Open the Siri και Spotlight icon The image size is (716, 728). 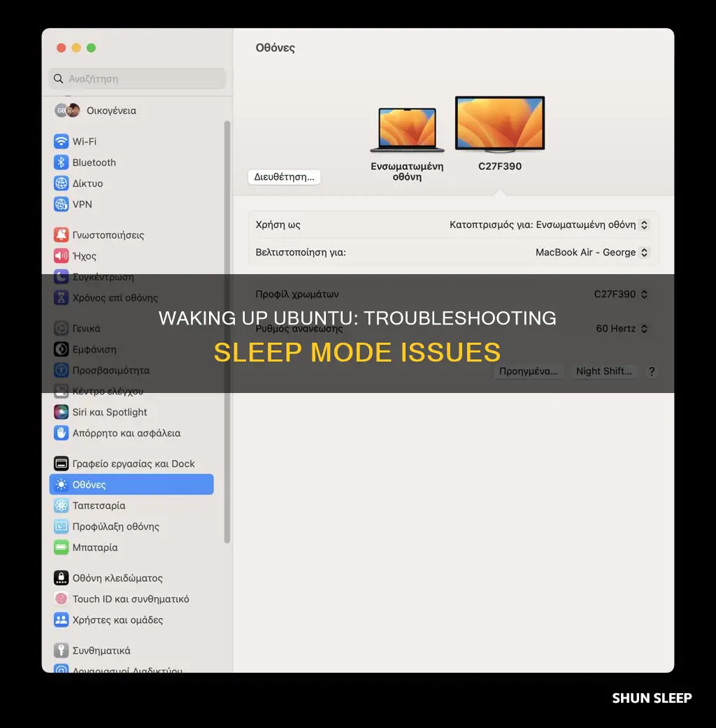point(61,412)
